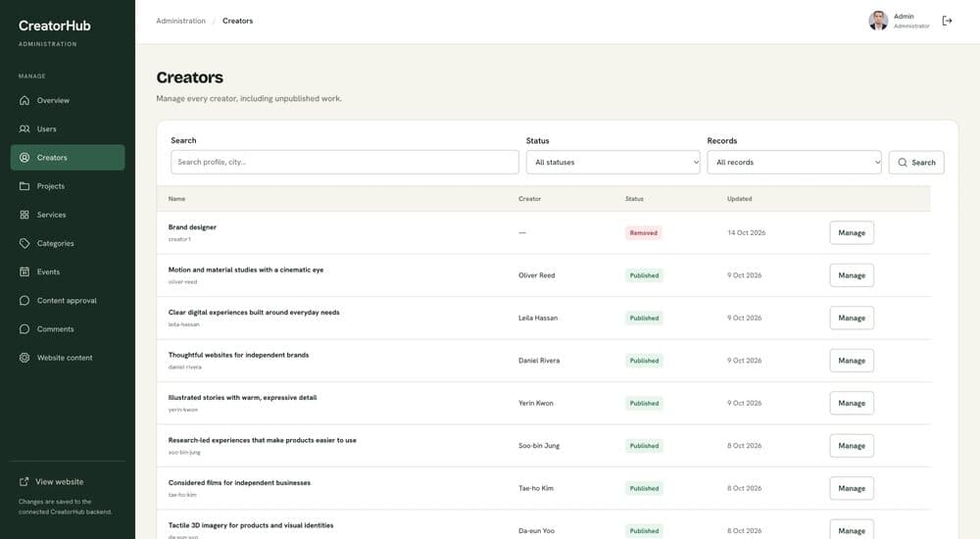Screen dimensions: 980x539
Task: Open the Categories tag icon
Action: coord(24,243)
